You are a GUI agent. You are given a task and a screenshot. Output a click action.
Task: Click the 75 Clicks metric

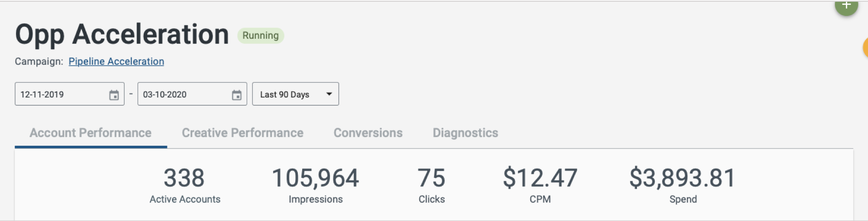pyautogui.click(x=432, y=185)
